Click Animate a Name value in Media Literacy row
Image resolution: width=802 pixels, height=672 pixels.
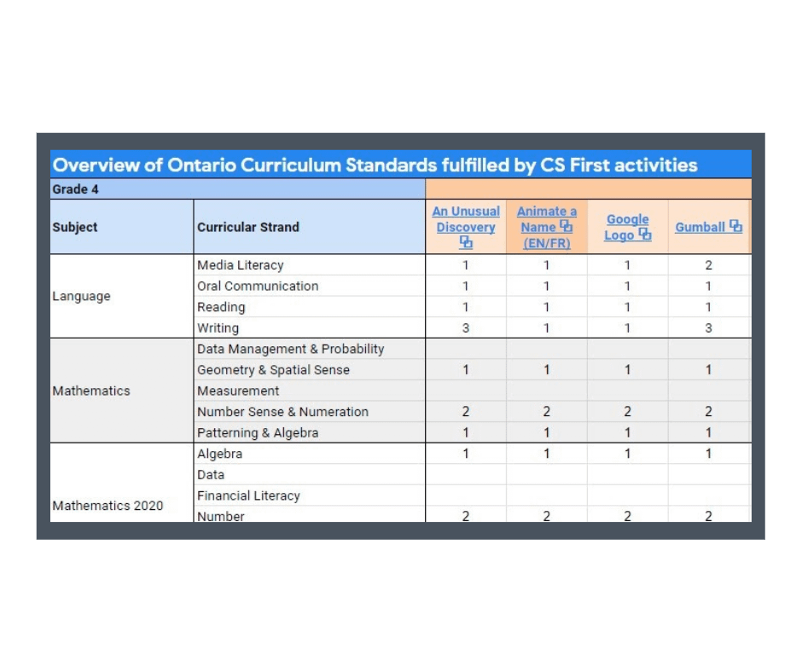click(546, 265)
